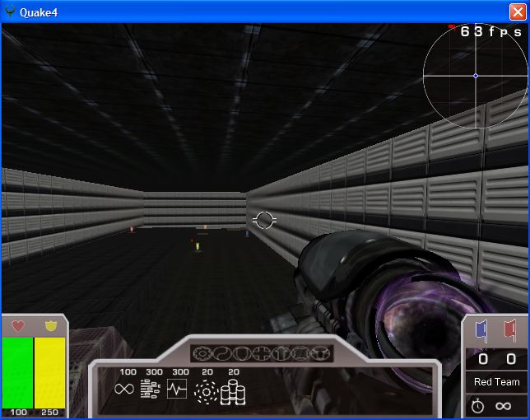Click the infinity time-limit symbol beside stopwatch
530x420 pixels.
click(x=504, y=406)
